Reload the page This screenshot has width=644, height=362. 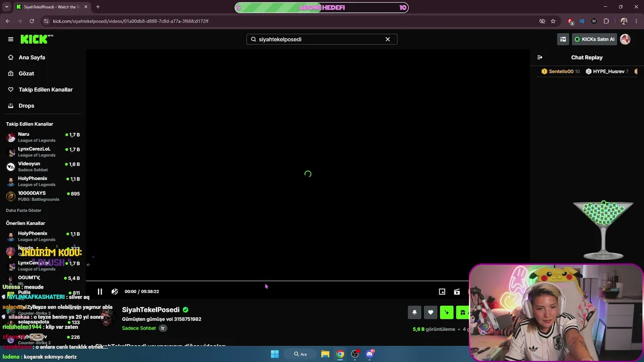coord(32,21)
